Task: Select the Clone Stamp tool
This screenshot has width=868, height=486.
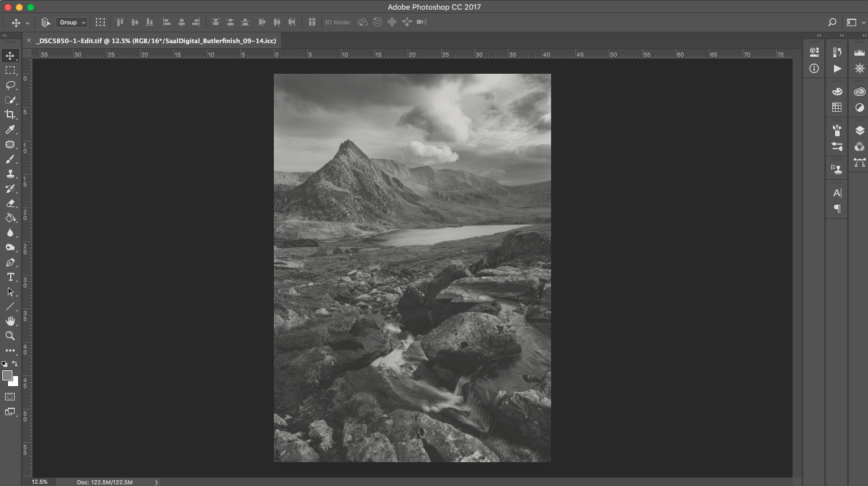Action: click(10, 174)
